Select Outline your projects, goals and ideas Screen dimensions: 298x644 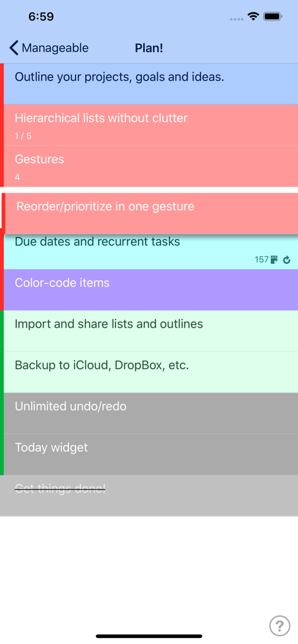(151, 84)
